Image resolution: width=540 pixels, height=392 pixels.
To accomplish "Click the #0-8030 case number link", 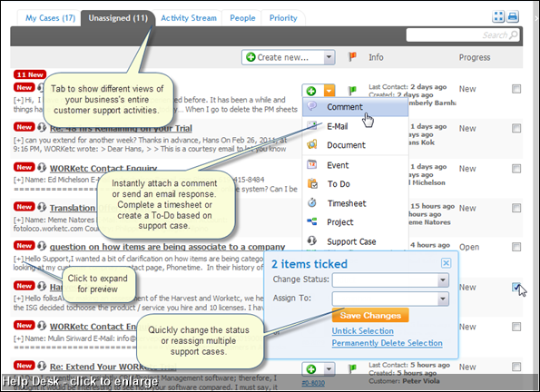I will pos(313,383).
